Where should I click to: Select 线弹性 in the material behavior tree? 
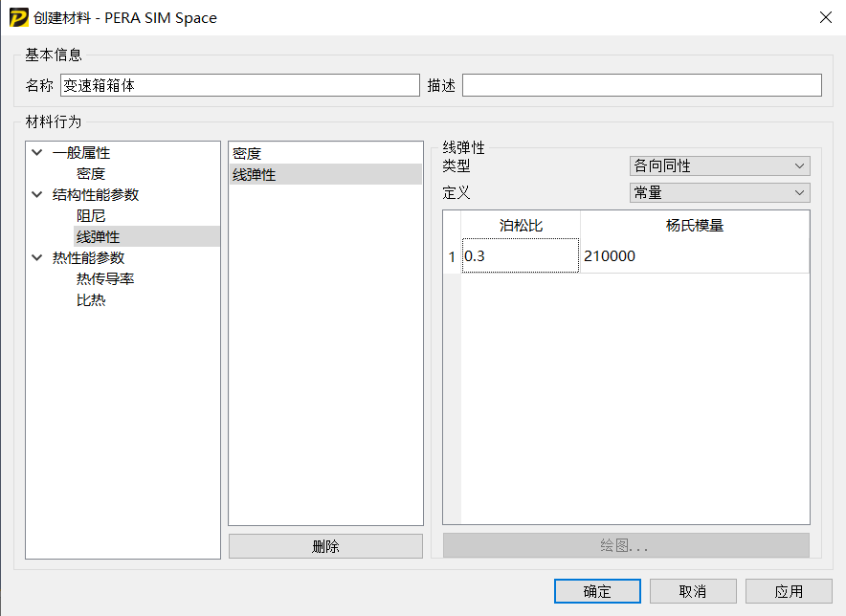tap(99, 236)
